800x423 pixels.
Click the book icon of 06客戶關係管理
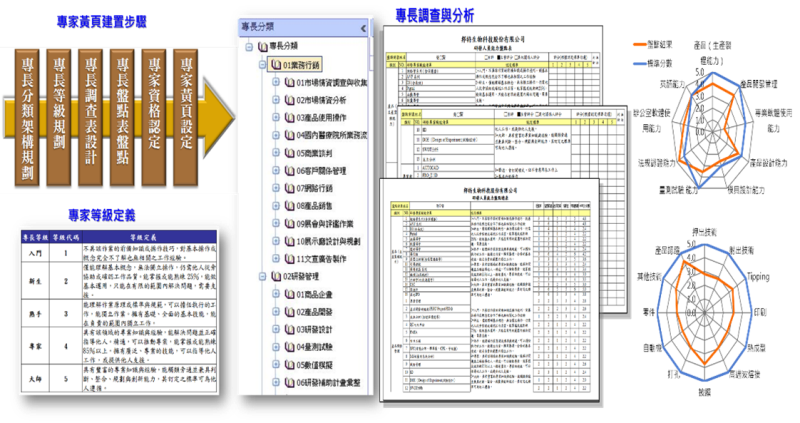pos(289,170)
